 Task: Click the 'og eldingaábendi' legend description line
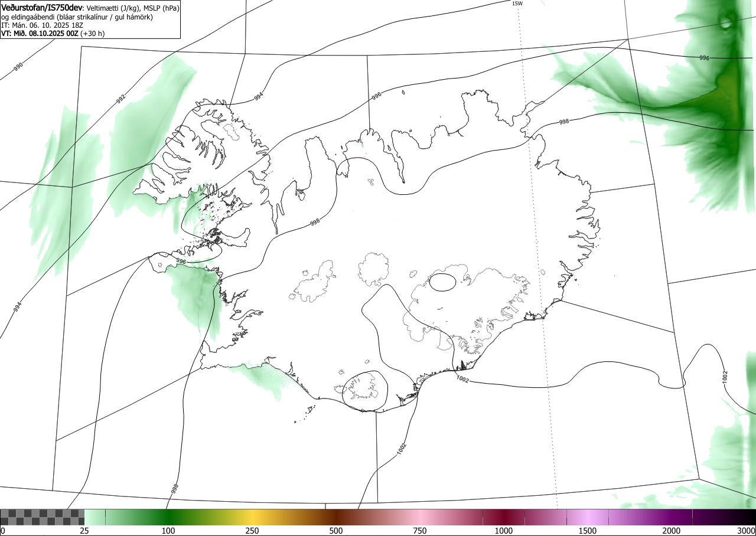(77, 17)
